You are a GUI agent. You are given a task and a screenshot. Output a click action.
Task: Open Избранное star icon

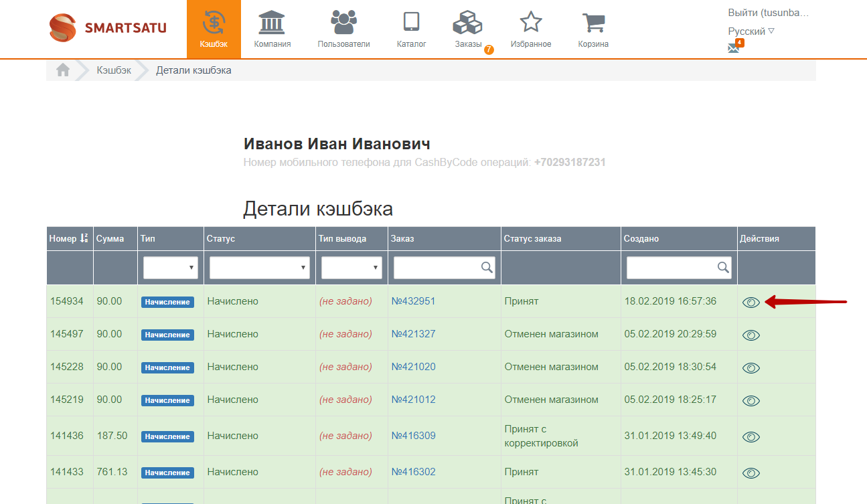tap(531, 22)
